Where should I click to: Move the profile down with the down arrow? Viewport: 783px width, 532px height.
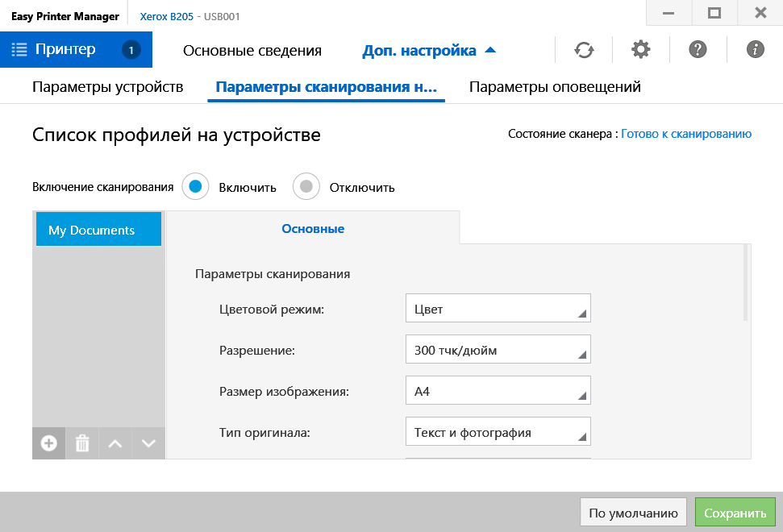[x=148, y=443]
